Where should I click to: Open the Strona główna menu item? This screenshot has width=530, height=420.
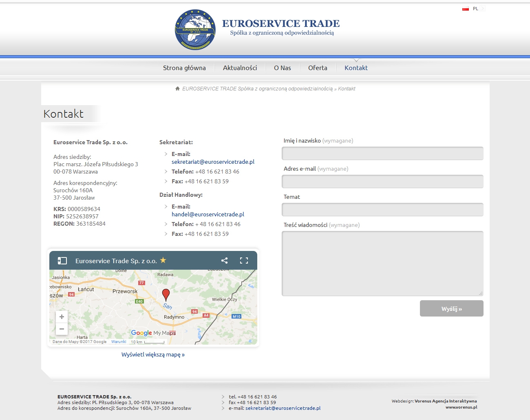coord(184,68)
